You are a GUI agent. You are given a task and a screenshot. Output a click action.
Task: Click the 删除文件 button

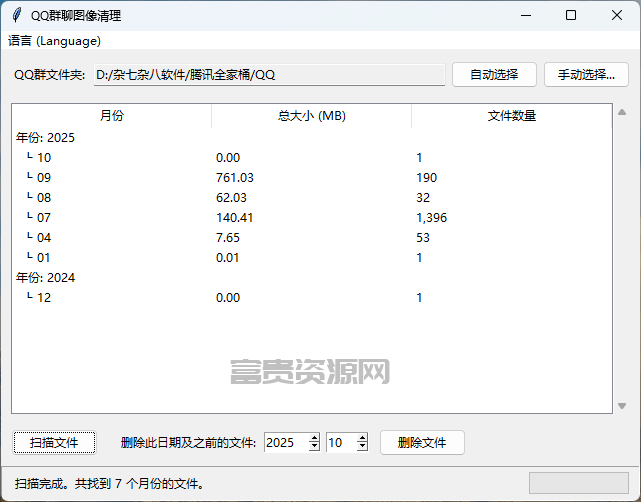click(422, 442)
